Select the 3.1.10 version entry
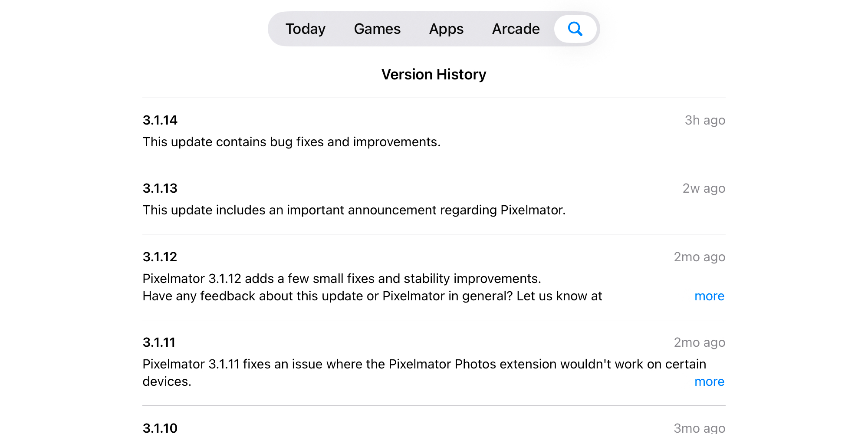 (x=160, y=427)
